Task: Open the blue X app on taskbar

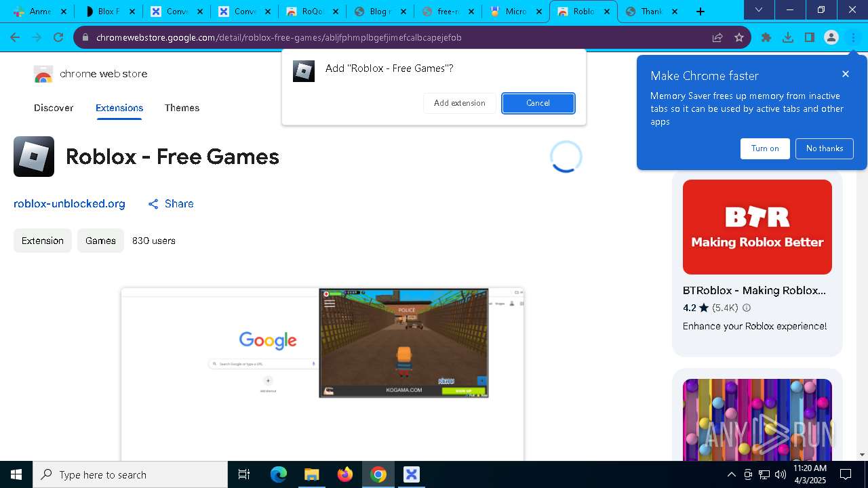Action: coord(412,474)
